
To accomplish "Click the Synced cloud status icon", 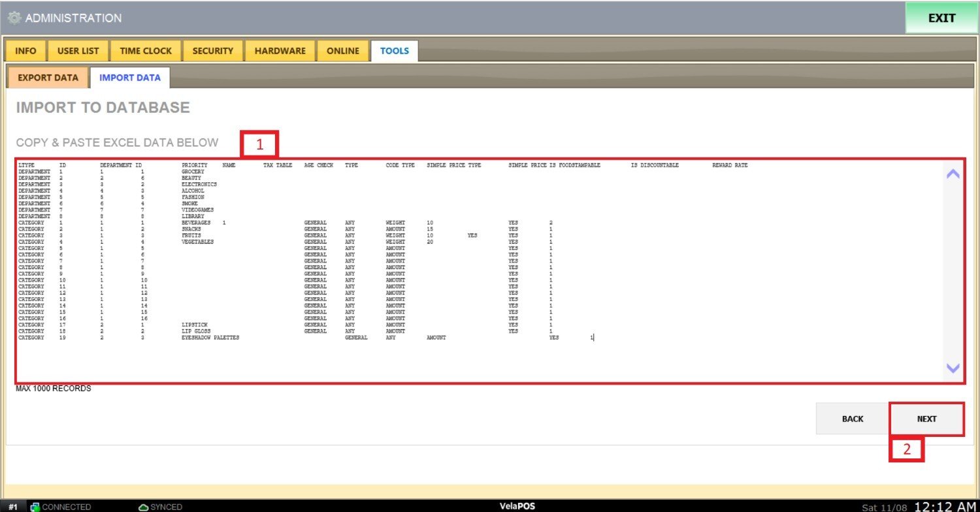I will [144, 507].
